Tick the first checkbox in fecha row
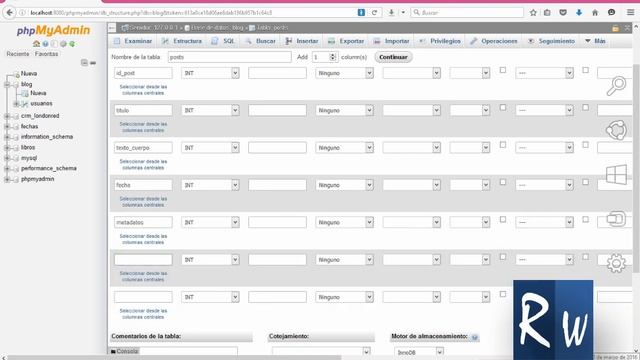The width and height of the screenshot is (640, 360). (x=503, y=182)
